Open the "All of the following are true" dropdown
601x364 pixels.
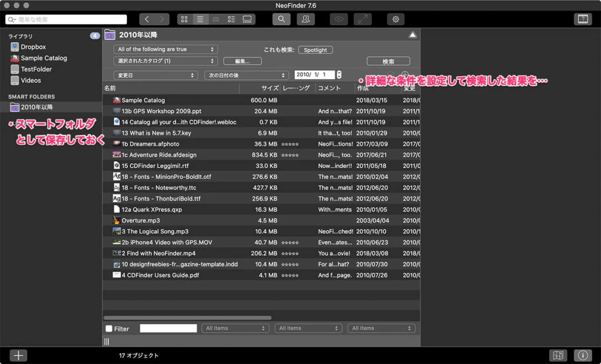point(166,49)
